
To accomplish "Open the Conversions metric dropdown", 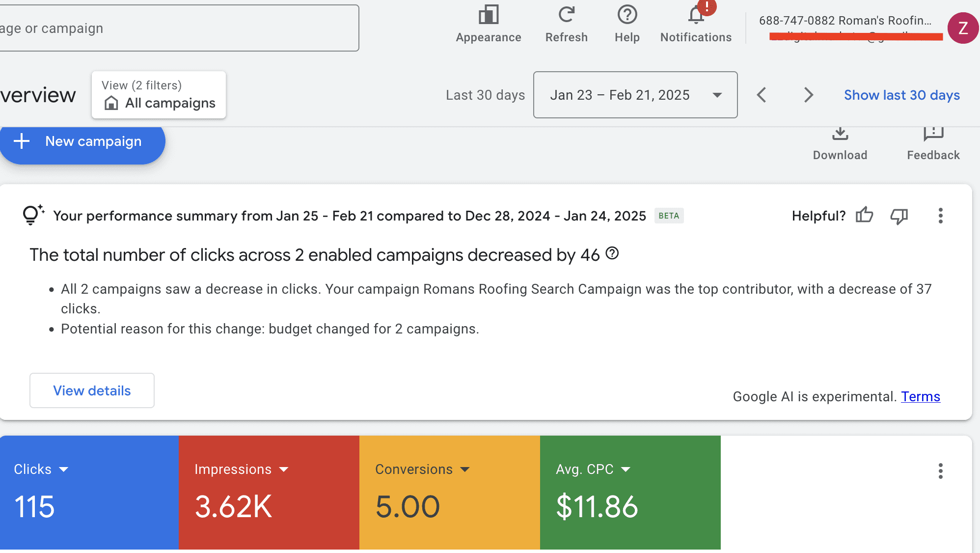I will [422, 470].
